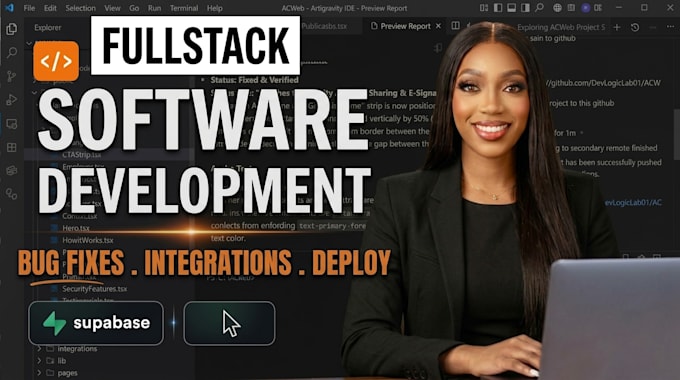Click the magnifier search icon in title bar
Image resolution: width=680 pixels, height=380 pixels.
(x=539, y=8)
